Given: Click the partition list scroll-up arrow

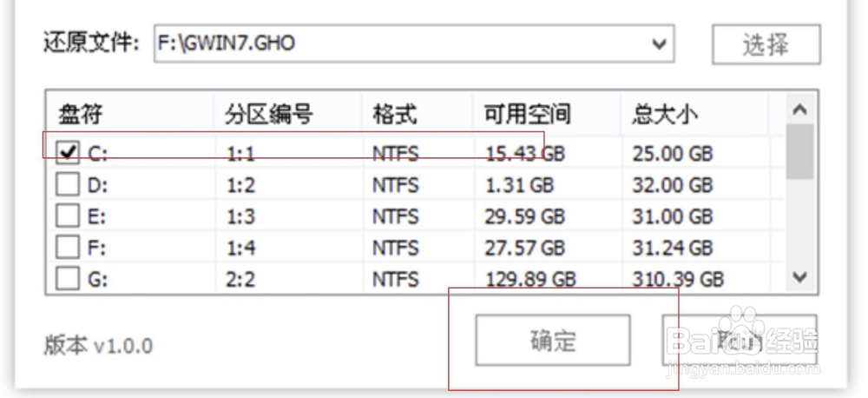Looking at the screenshot, I should click(x=800, y=109).
